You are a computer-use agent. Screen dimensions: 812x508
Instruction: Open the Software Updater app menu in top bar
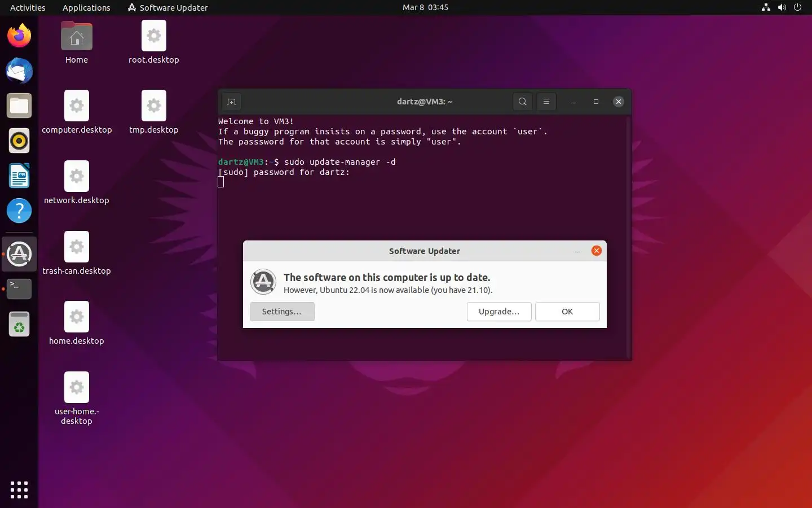pyautogui.click(x=168, y=7)
